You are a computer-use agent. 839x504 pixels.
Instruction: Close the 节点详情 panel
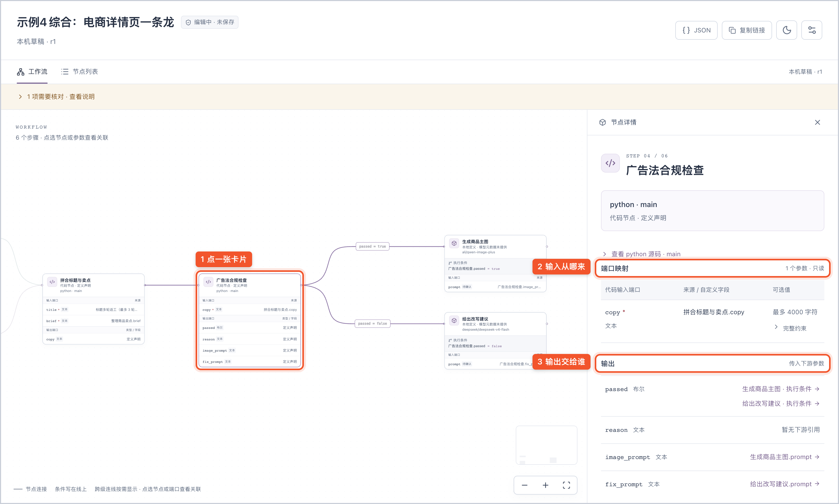coord(817,122)
